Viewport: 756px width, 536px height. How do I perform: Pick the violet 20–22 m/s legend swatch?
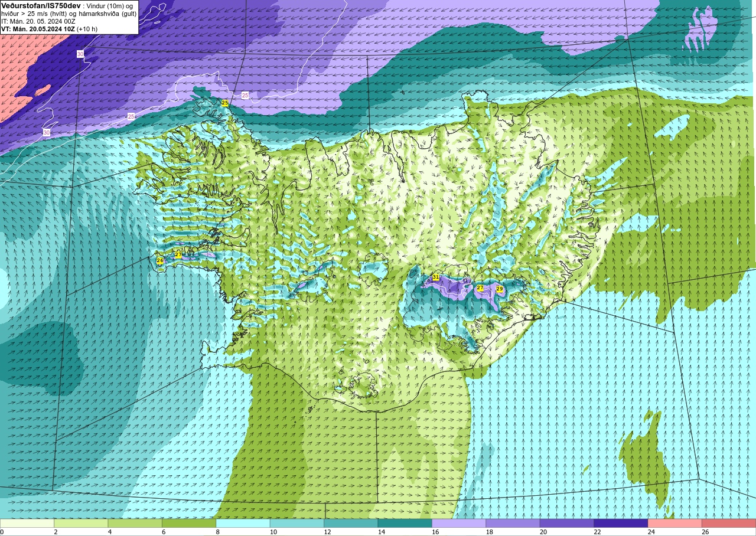point(566,523)
